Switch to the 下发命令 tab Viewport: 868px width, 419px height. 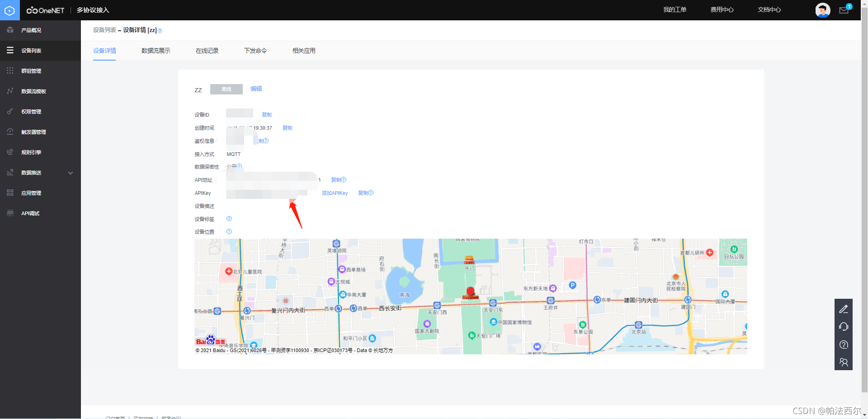[255, 51]
